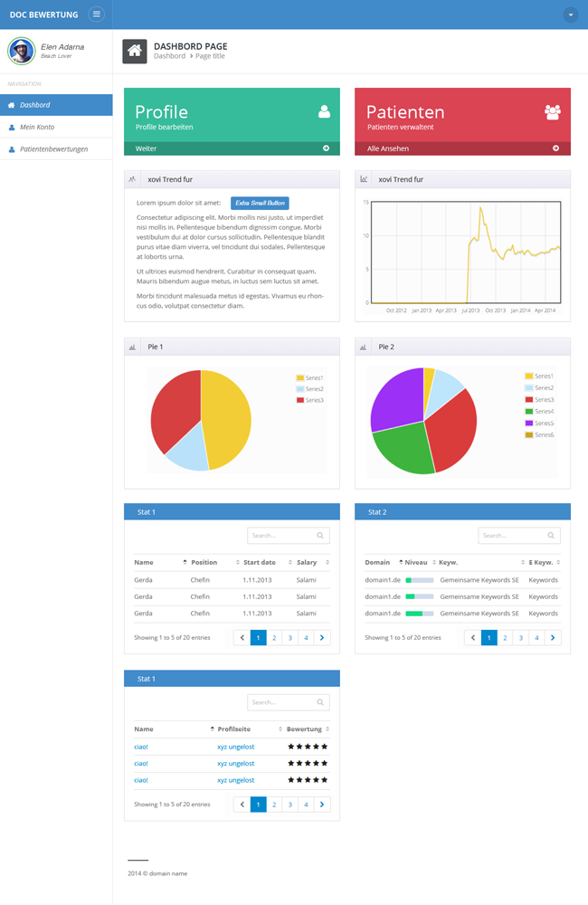Click the home icon next to Dashbord in sidebar
Screen dimensions: 588x905
11,105
